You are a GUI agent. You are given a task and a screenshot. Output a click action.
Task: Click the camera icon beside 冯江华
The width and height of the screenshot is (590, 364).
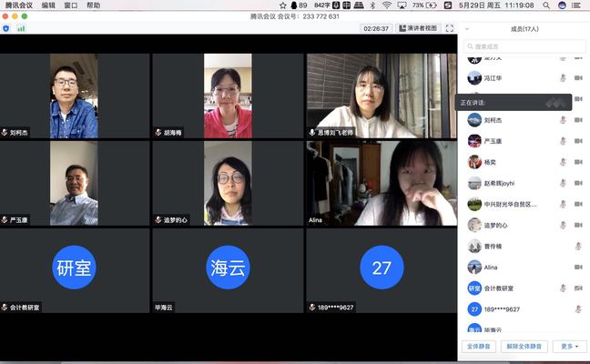578,78
